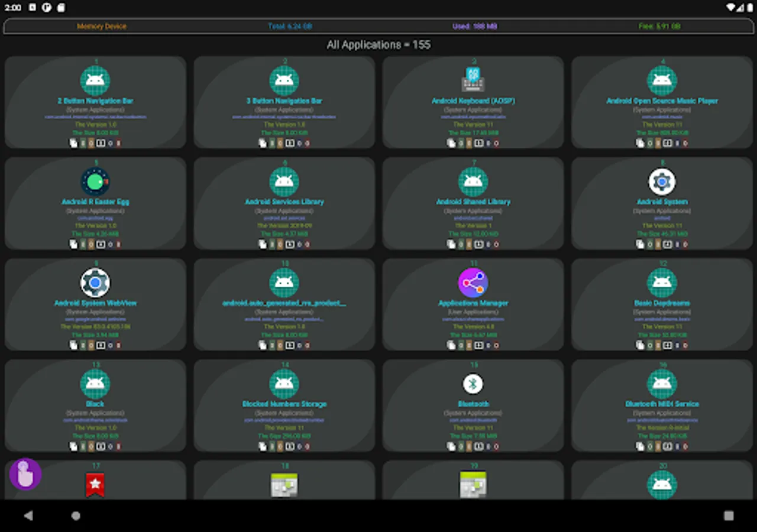This screenshot has width=757, height=532.
Task: Click the copy icon on Basic Daydreams card
Action: (x=640, y=345)
